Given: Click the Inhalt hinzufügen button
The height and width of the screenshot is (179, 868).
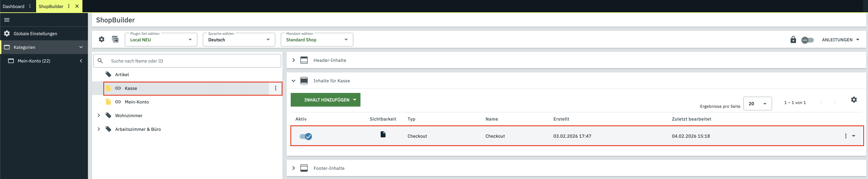Looking at the screenshot, I should point(326,100).
